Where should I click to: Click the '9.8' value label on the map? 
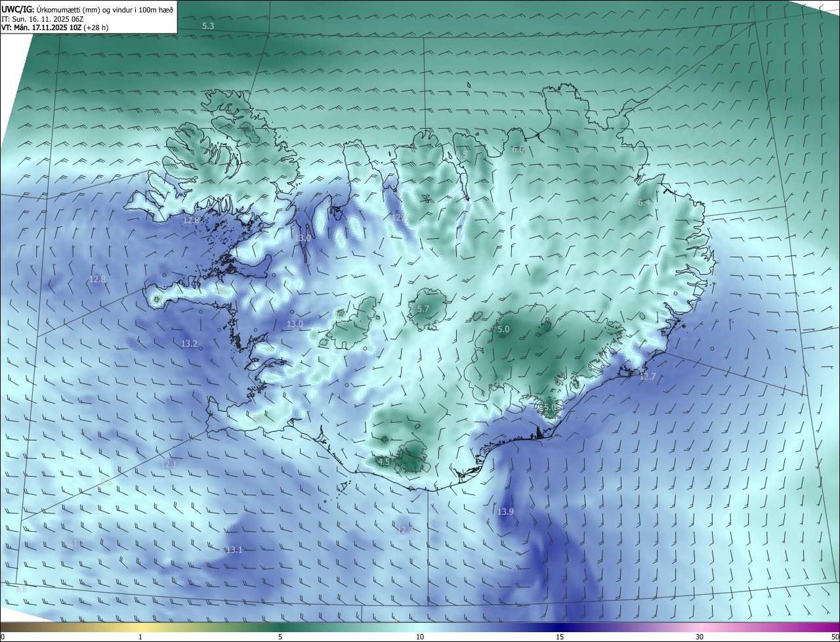(x=21, y=589)
